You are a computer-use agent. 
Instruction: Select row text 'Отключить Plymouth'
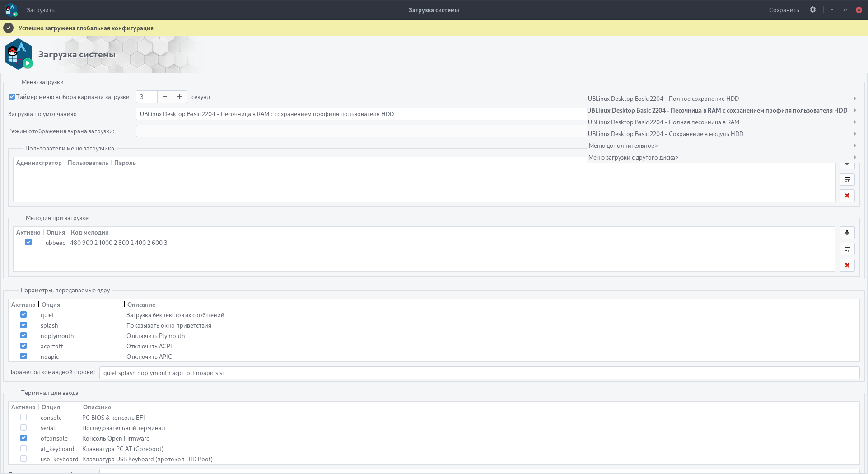point(156,336)
